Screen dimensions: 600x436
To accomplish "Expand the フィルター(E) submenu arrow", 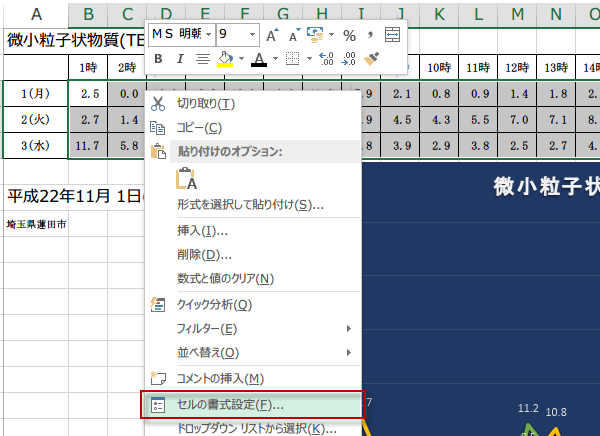I will (348, 328).
